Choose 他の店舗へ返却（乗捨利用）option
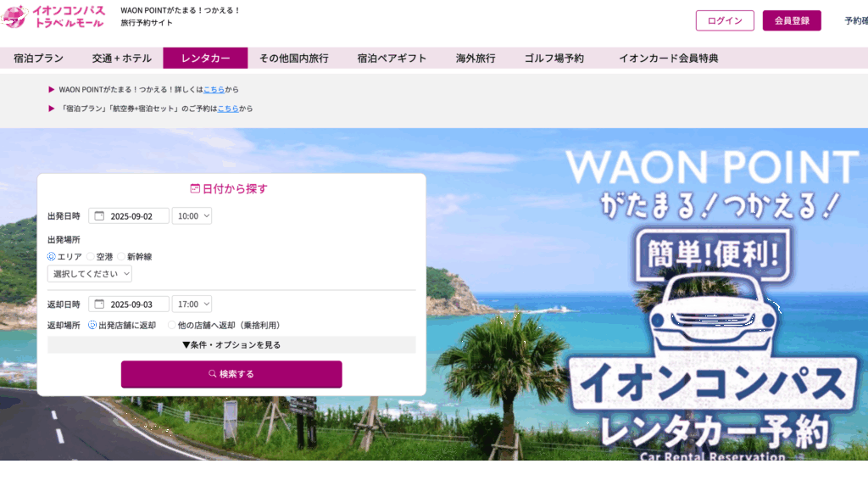The width and height of the screenshot is (868, 486). (x=171, y=326)
